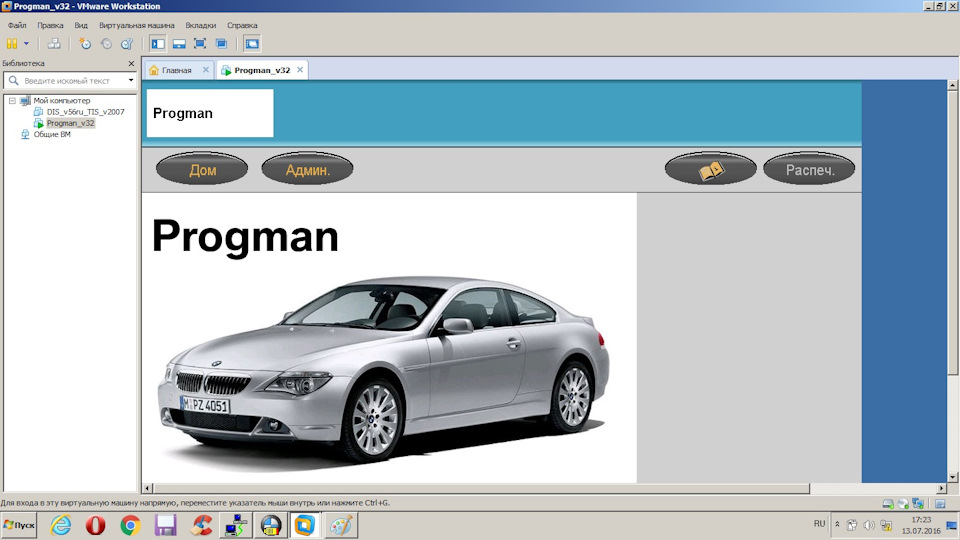Open the snapshot manager toolbar icon
The width and height of the screenshot is (960, 540).
127,43
